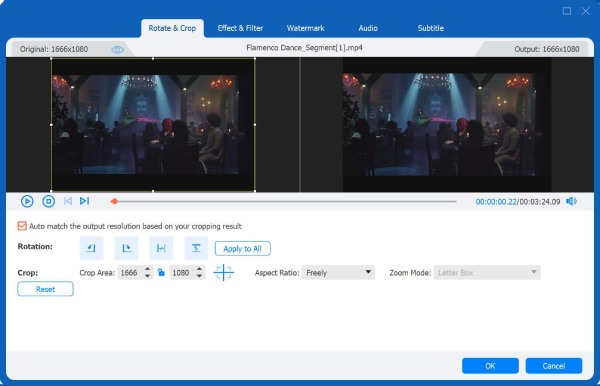600x386 pixels.
Task: Close the editor window
Action: point(585,11)
